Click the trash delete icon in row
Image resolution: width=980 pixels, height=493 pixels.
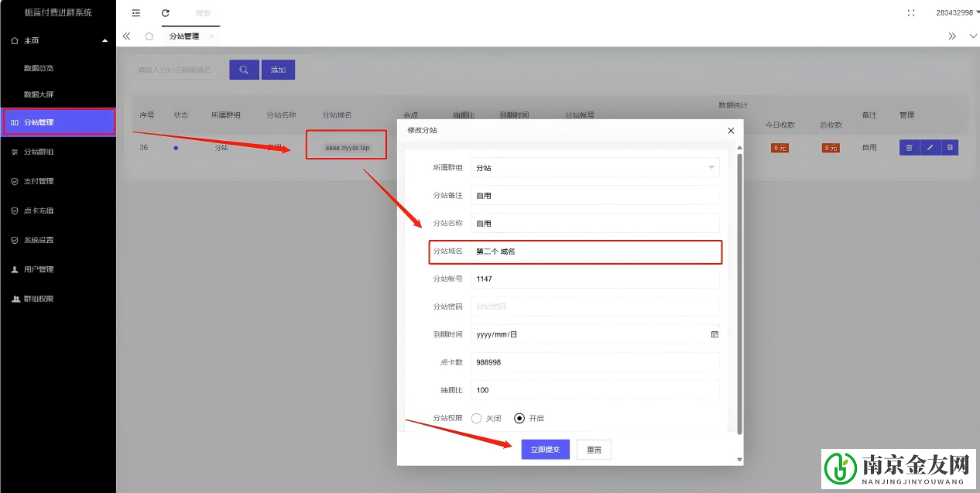(x=909, y=148)
